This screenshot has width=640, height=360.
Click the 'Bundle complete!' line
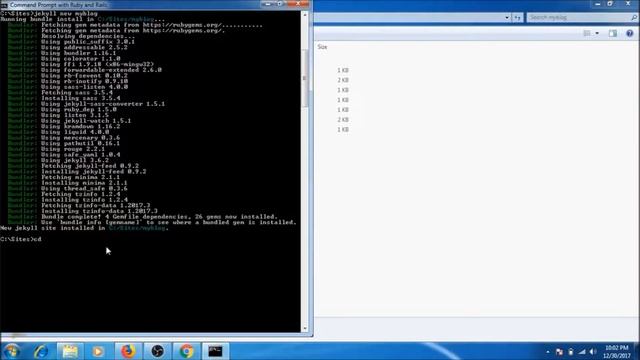click(159, 217)
